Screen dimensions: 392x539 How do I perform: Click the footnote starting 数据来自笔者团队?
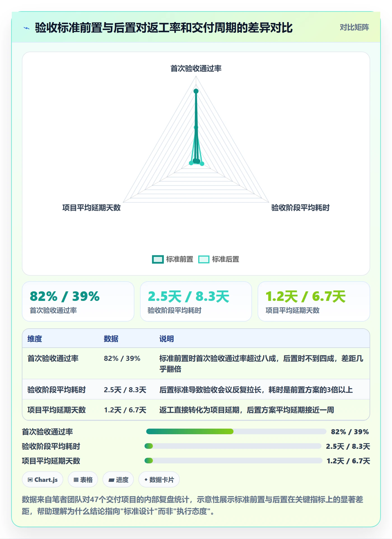[193, 505]
